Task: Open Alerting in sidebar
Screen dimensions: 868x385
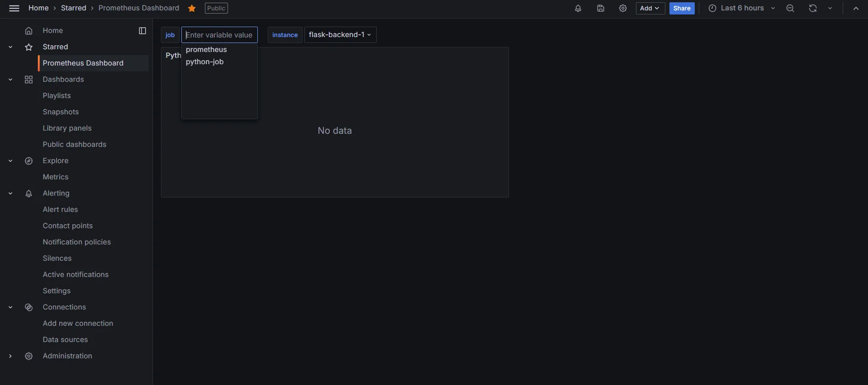Action: [56, 193]
